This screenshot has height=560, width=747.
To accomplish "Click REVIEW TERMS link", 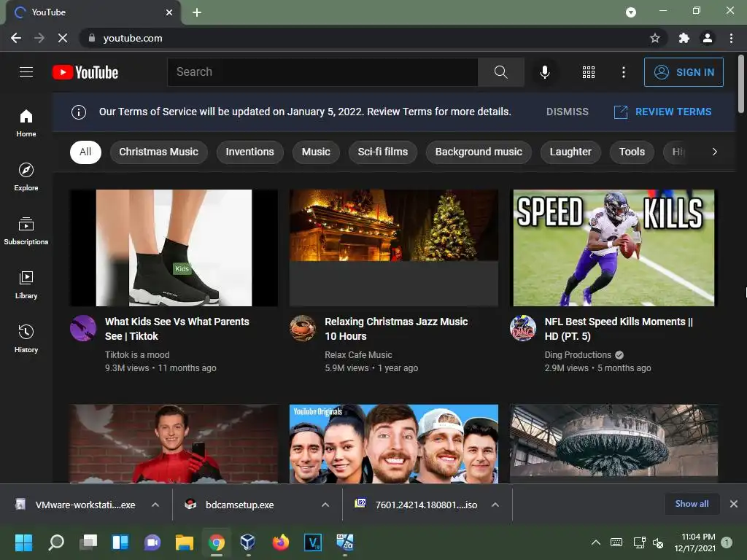I will (x=662, y=112).
